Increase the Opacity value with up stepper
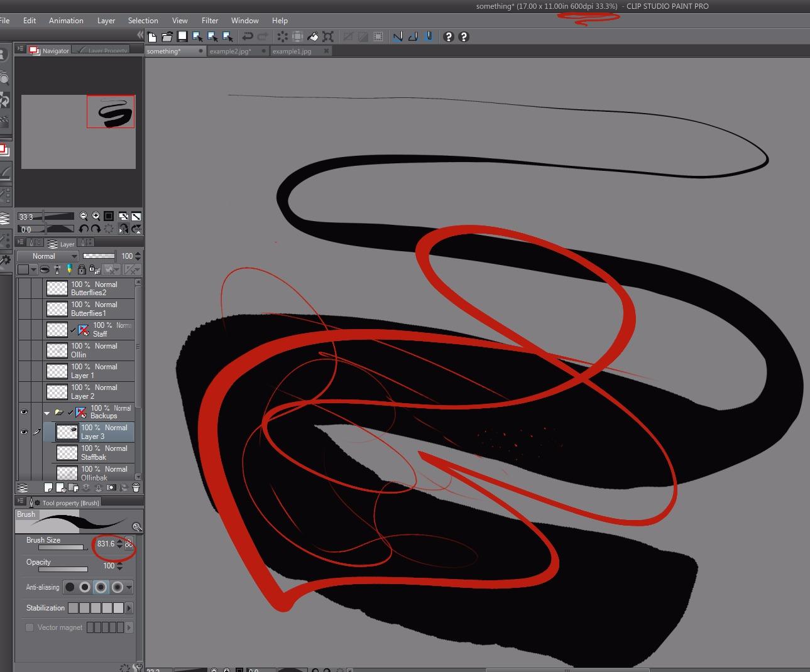The image size is (810, 672). [119, 563]
